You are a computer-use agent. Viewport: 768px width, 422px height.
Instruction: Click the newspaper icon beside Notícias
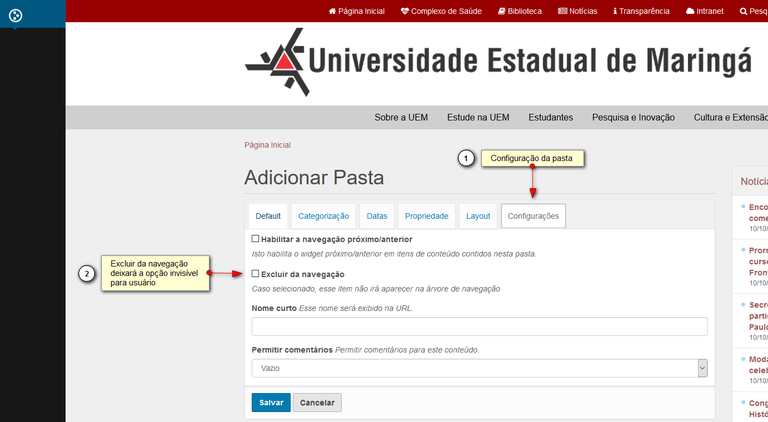pos(562,11)
